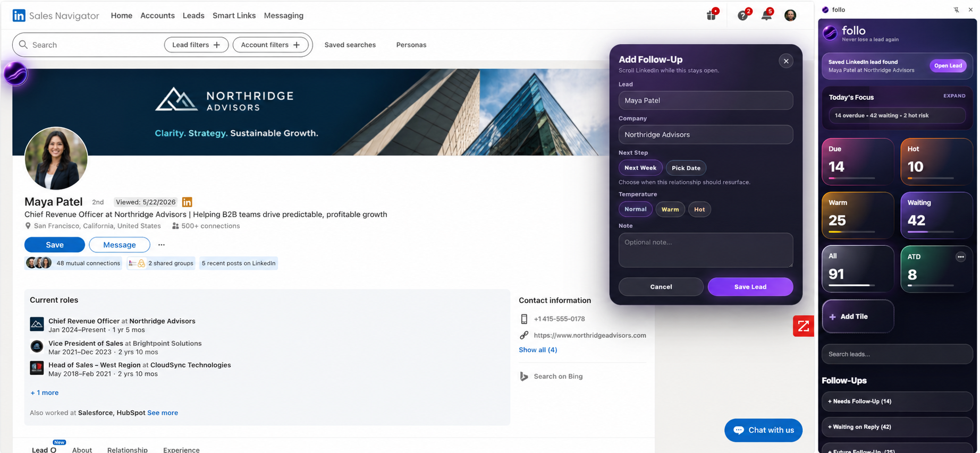Open the Leads menu item

[193, 15]
